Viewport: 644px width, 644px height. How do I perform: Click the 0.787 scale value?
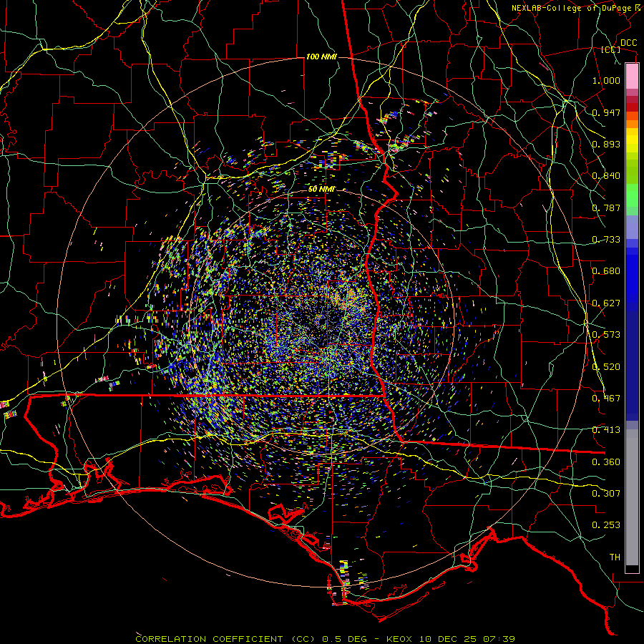pos(606,208)
